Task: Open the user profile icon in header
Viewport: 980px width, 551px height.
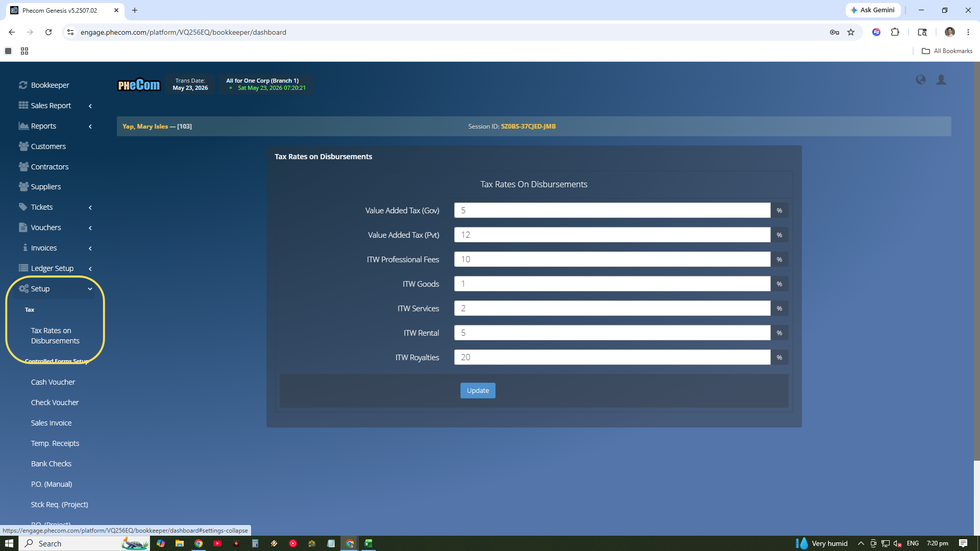Action: pos(941,80)
